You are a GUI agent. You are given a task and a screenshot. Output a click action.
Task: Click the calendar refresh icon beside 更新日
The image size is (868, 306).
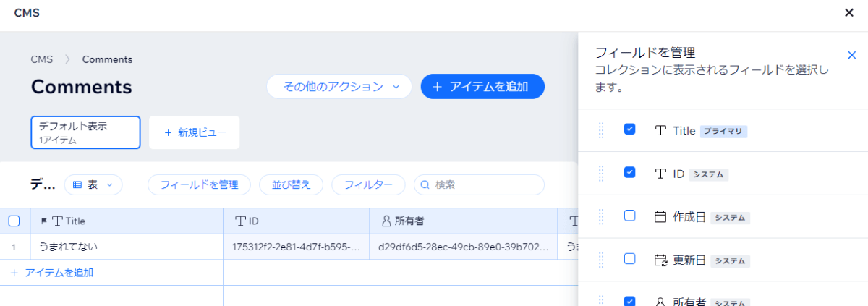point(660,260)
